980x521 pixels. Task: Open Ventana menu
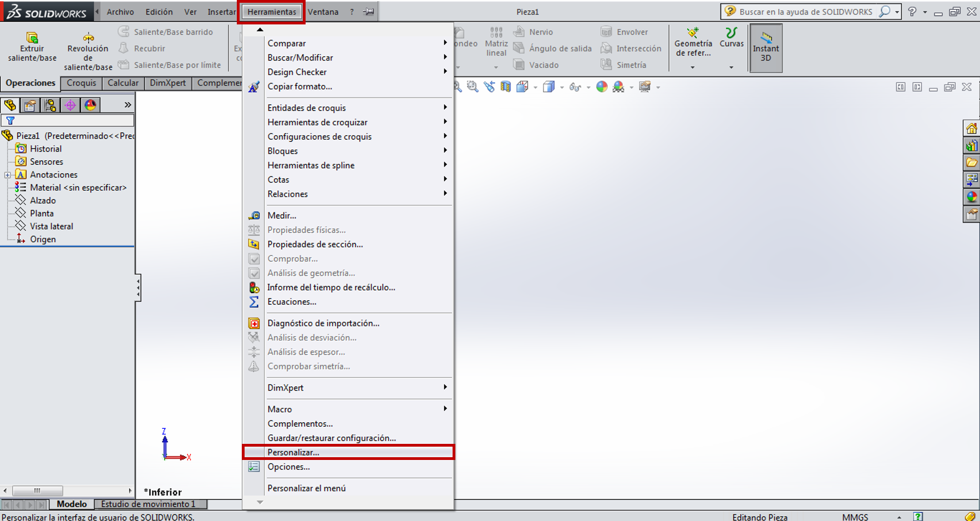[323, 12]
